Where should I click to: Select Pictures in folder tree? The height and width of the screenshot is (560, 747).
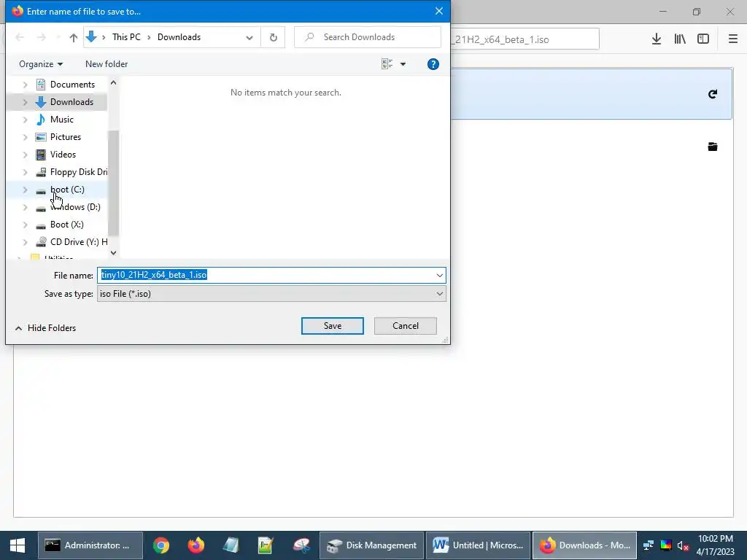click(x=66, y=137)
